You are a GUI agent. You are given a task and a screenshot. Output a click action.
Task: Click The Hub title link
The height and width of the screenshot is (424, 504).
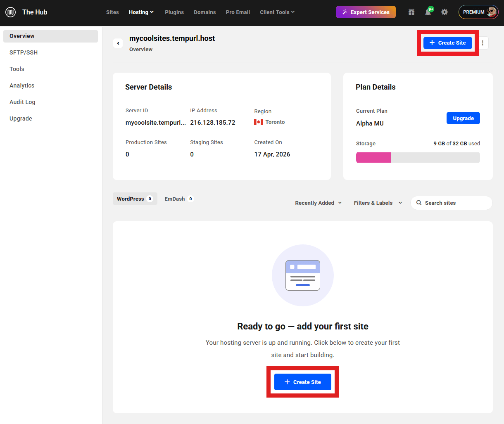[x=35, y=12]
